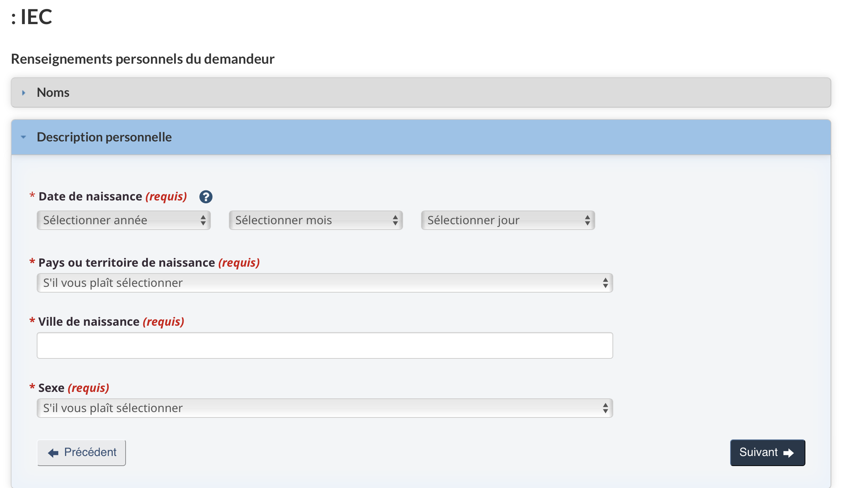The image size is (868, 488).
Task: Open the Sélectionner année dropdown
Action: coord(123,220)
